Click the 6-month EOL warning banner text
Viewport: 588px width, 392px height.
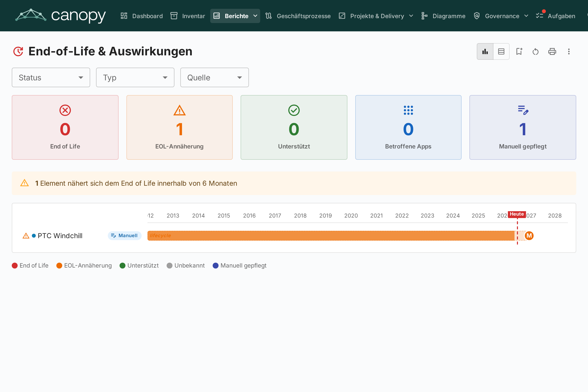pos(136,183)
